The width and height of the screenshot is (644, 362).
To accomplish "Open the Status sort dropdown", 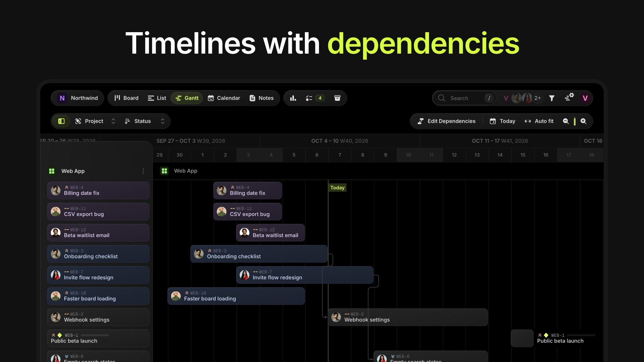I will pos(145,121).
